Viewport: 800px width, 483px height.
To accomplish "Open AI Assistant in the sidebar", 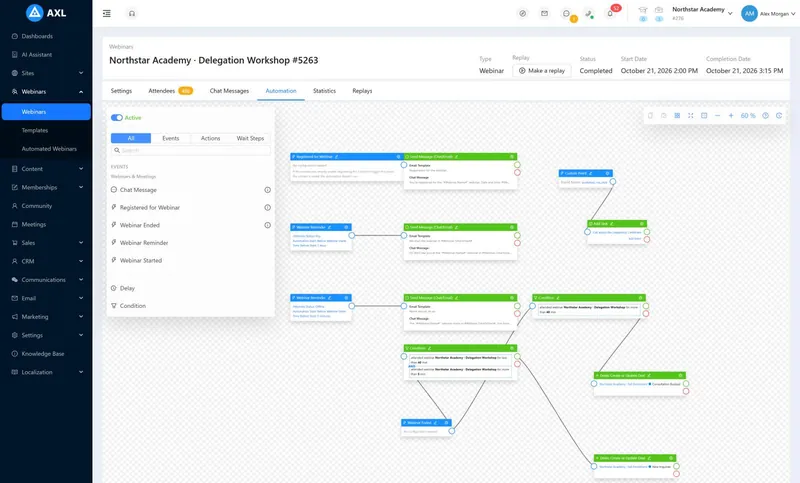I will point(36,55).
